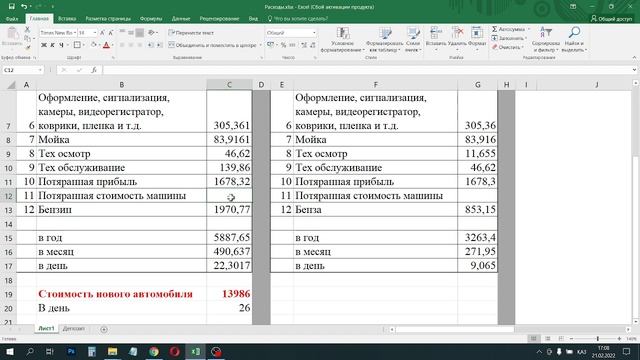This screenshot has width=640, height=360.
Task: Apply bold with the Ж button
Action: pos(44,45)
